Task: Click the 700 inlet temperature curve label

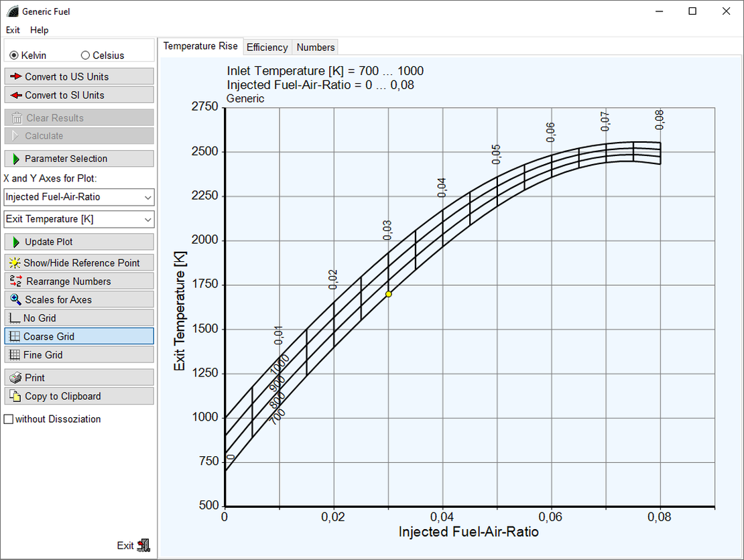Action: [277, 417]
